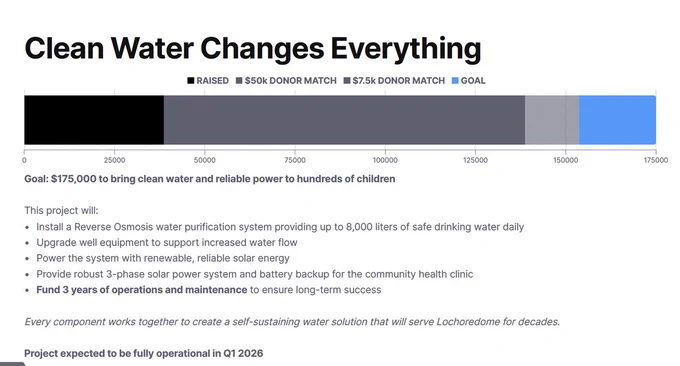Click the Project expected fully operational Q1 2026 line
This screenshot has height=366, width=680.
pyautogui.click(x=144, y=353)
